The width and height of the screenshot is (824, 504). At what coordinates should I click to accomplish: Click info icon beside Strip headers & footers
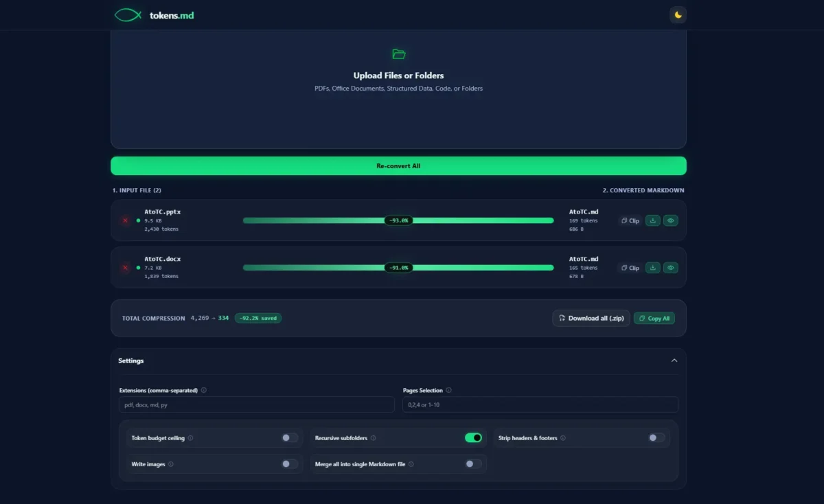tap(563, 438)
